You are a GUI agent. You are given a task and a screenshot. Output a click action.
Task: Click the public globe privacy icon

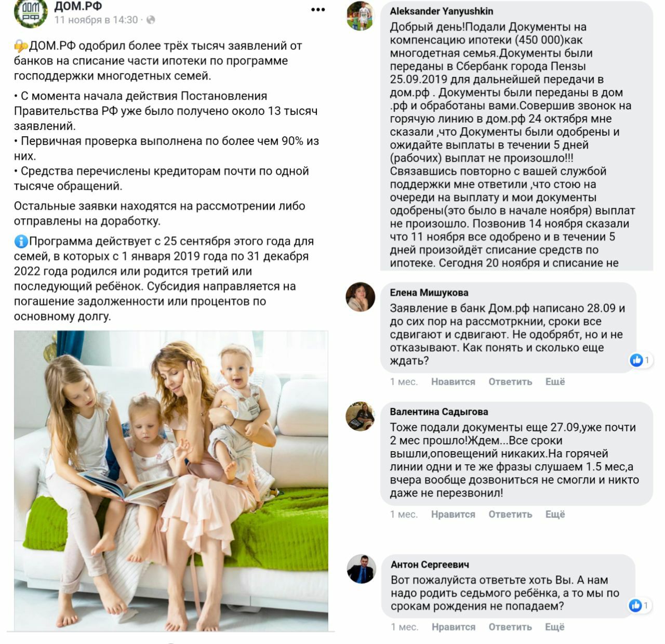tap(151, 20)
